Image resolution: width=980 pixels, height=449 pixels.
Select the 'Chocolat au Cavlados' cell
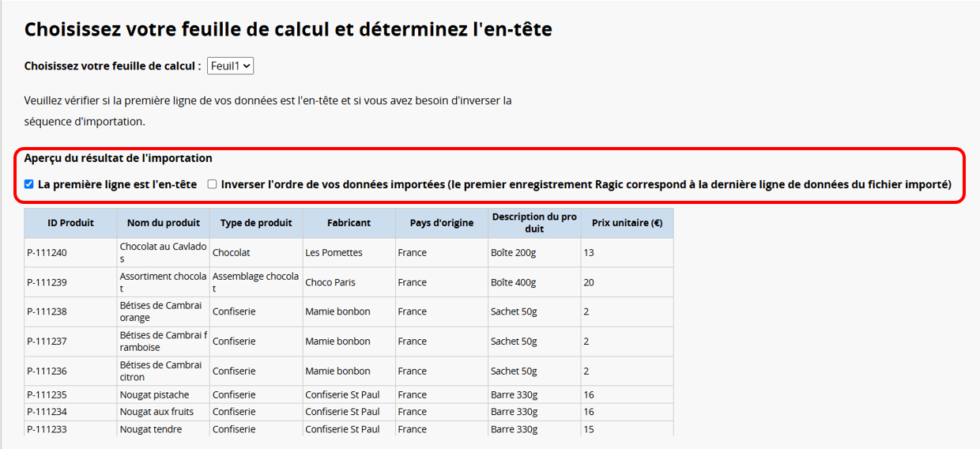pos(164,253)
